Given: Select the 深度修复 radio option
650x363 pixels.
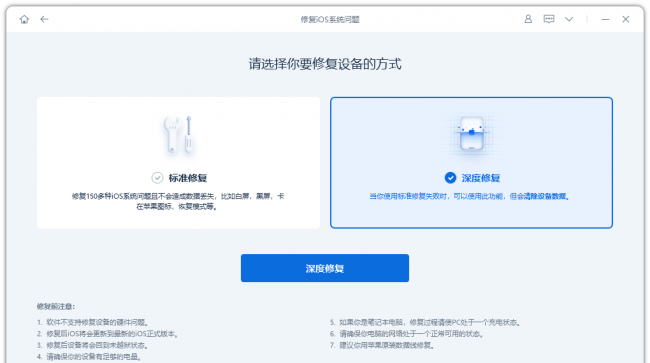Looking at the screenshot, I should pos(450,178).
